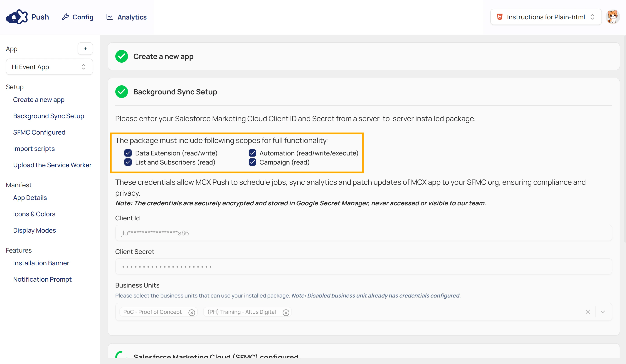Viewport: 626px width, 364px height.
Task: Open SFMC Configured sidebar link
Action: (x=39, y=132)
